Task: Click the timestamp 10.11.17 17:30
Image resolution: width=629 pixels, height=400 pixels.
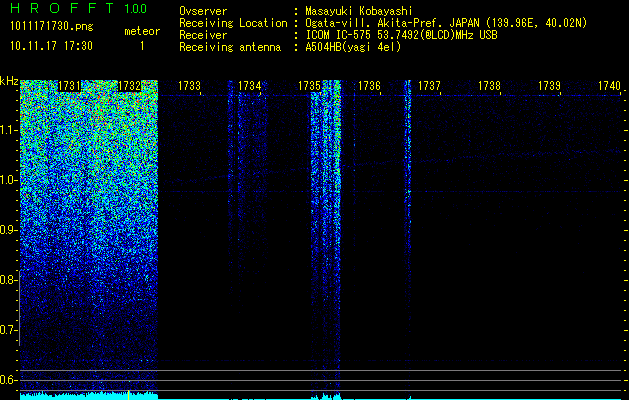Action: tap(51, 46)
